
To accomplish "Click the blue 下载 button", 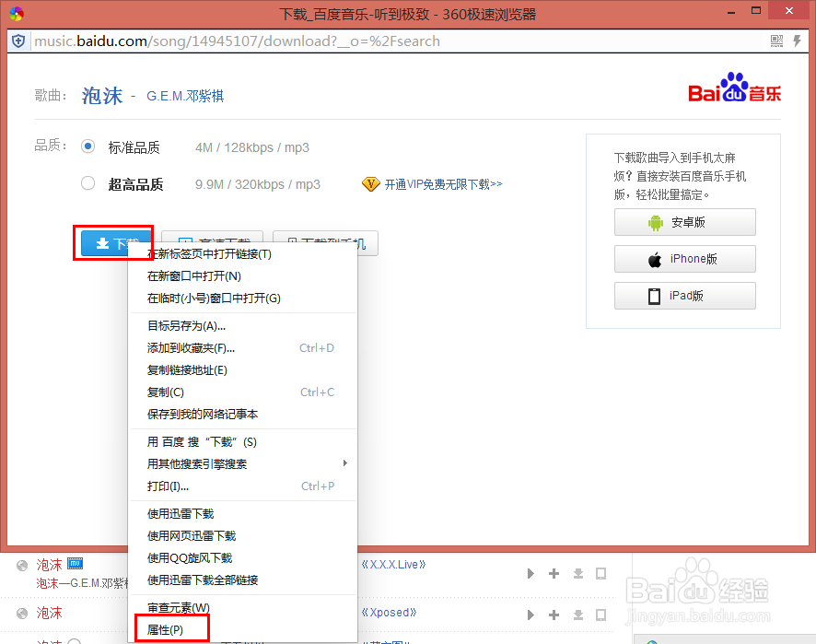I will [x=112, y=243].
